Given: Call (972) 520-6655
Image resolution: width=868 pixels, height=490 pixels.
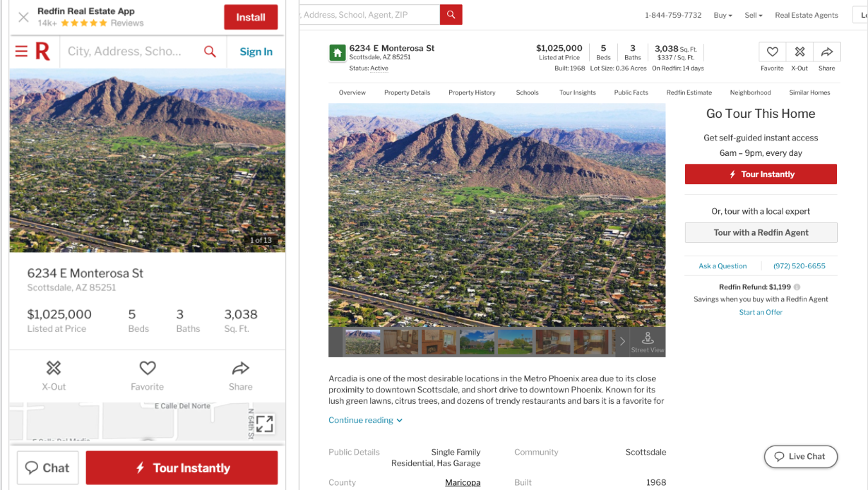Looking at the screenshot, I should point(799,266).
